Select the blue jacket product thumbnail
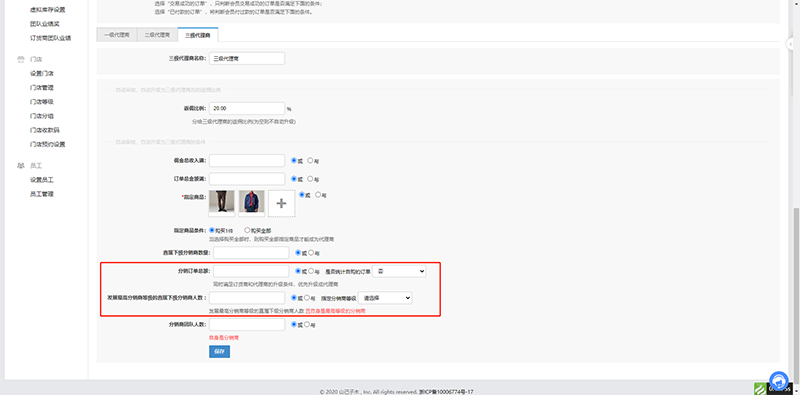 tap(252, 203)
